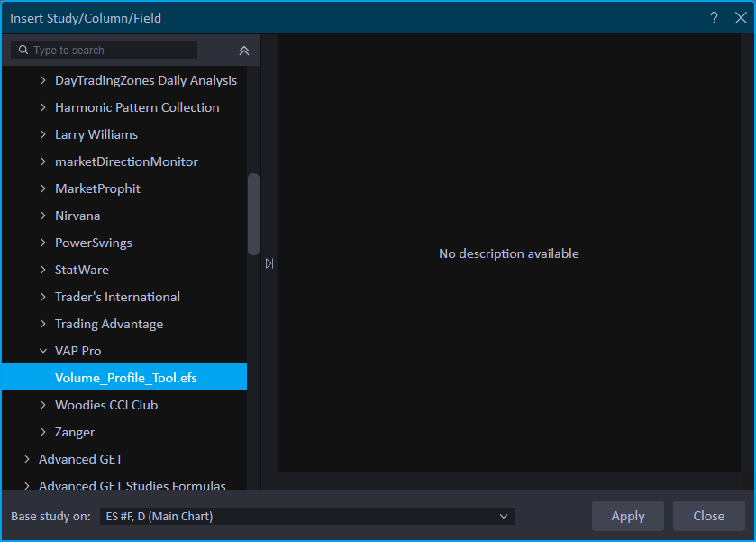
Task: Select the VAP Pro label
Action: (77, 351)
